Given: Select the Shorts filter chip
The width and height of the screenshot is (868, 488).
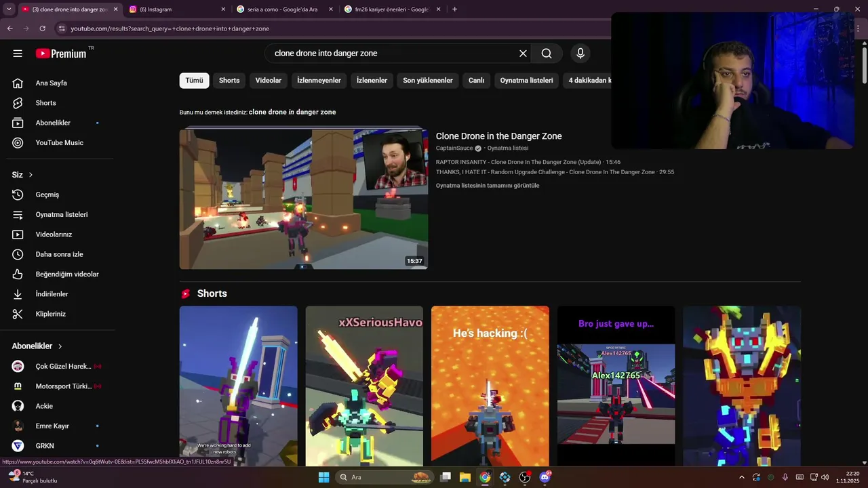Looking at the screenshot, I should 229,81.
